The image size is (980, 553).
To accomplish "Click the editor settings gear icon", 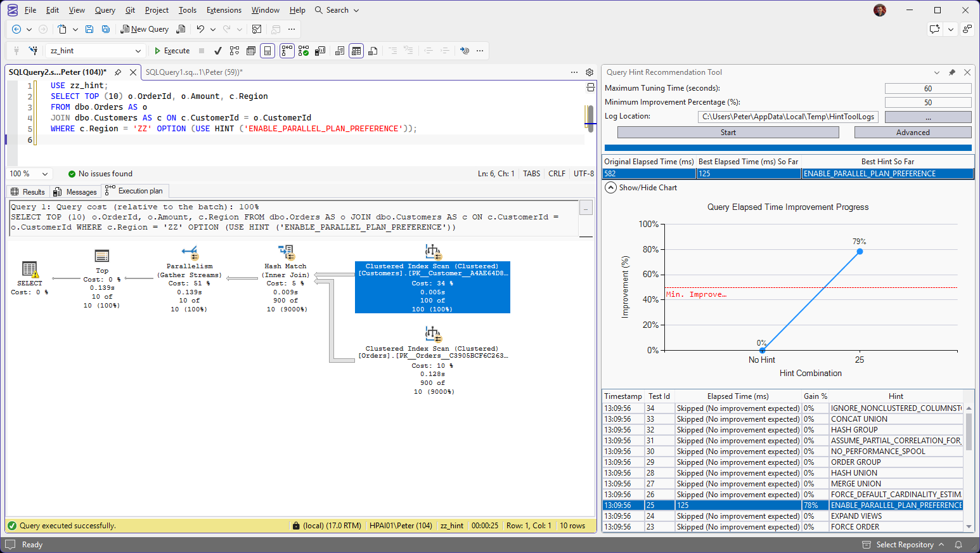I will click(590, 72).
